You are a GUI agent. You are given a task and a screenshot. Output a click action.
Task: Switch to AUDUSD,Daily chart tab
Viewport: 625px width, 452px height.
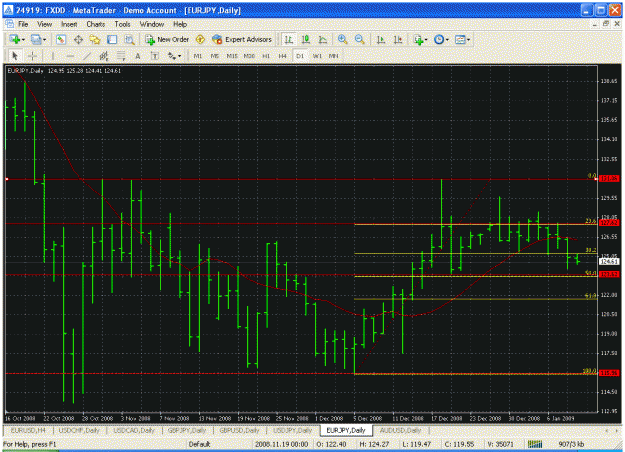point(400,430)
